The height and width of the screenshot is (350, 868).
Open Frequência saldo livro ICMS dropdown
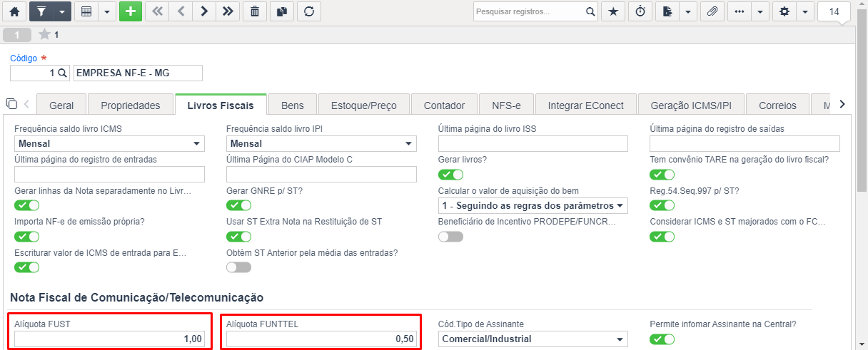pos(109,144)
